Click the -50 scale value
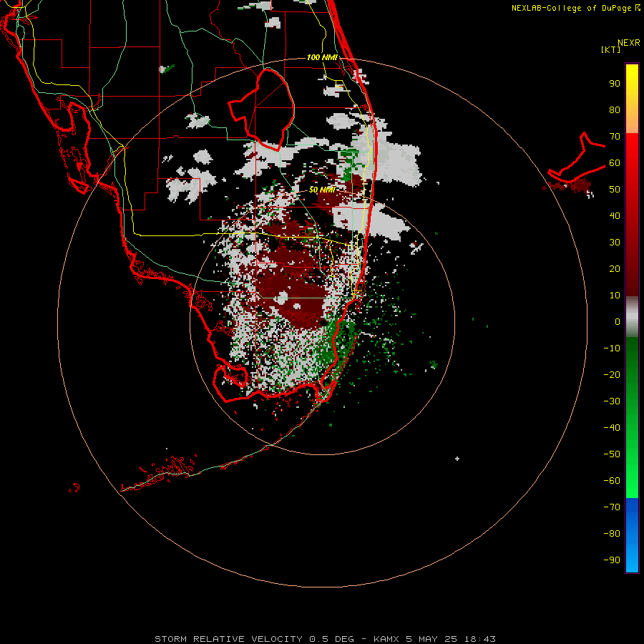 pos(612,454)
